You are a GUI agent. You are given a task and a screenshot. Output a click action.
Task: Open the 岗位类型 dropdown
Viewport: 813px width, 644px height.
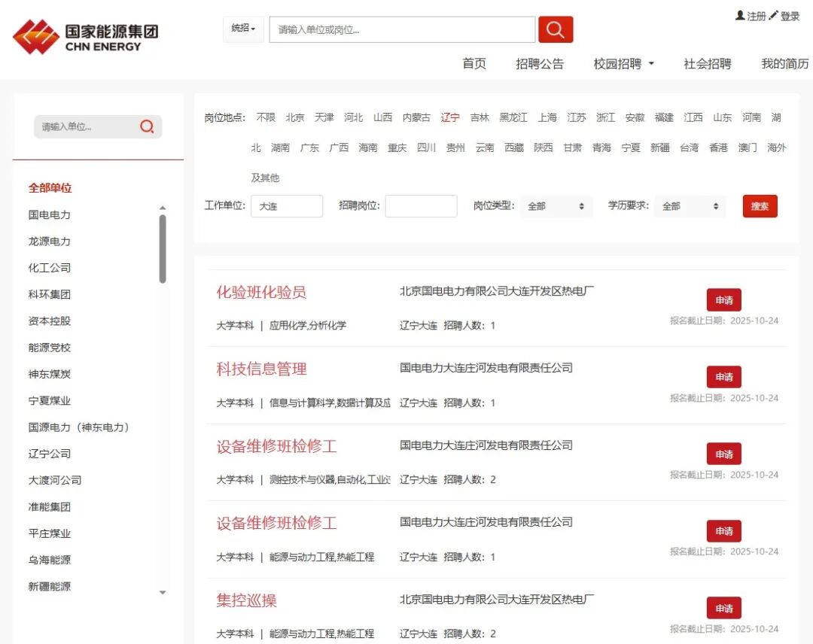tap(556, 205)
